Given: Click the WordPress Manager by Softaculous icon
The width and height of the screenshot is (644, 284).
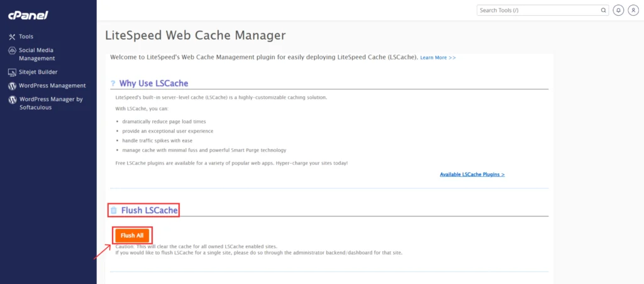Looking at the screenshot, I should pos(13,99).
